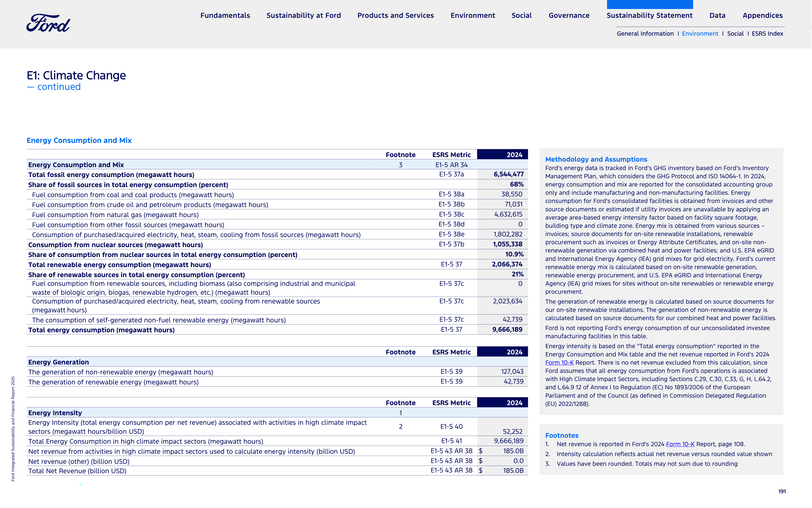Select the Social sub-navigation link
Image resolution: width=812 pixels, height=508 pixels.
[x=735, y=34]
